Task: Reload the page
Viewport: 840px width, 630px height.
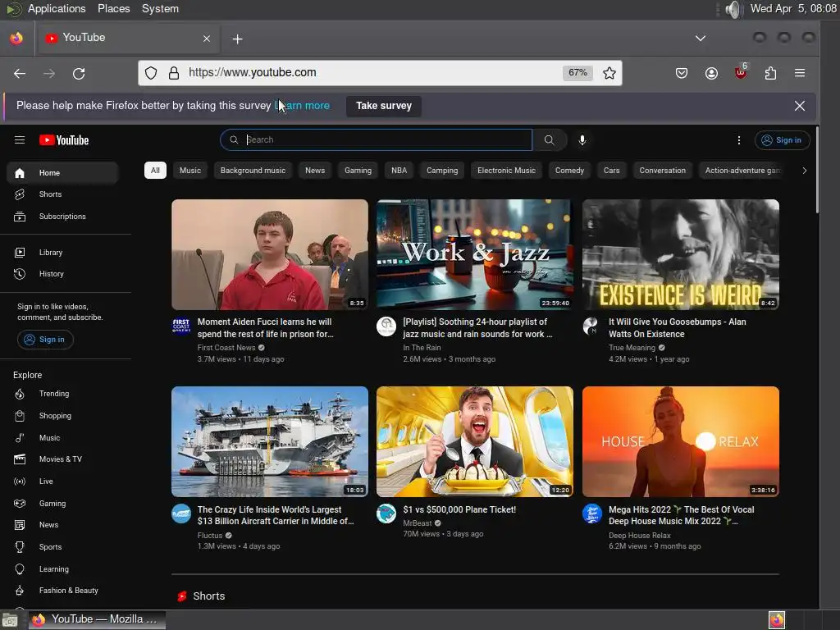Action: pos(79,73)
